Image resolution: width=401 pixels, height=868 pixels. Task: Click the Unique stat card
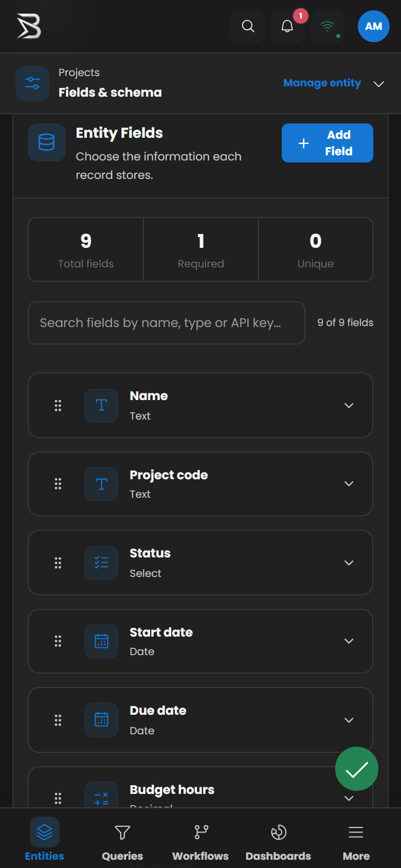316,249
